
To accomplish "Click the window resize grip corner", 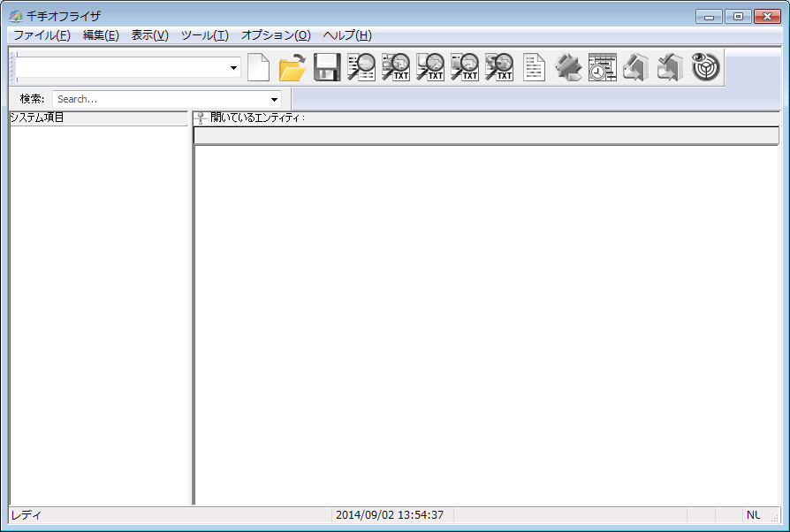I will click(x=774, y=517).
